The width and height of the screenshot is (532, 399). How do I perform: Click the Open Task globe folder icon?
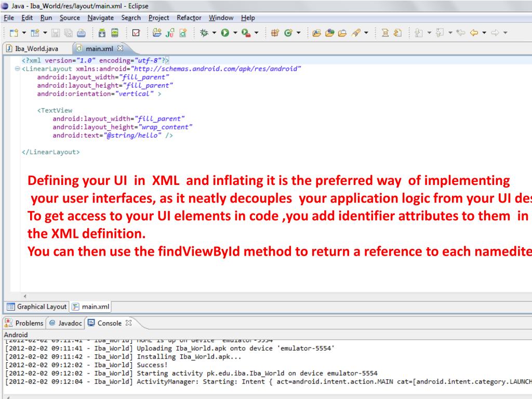[329, 33]
